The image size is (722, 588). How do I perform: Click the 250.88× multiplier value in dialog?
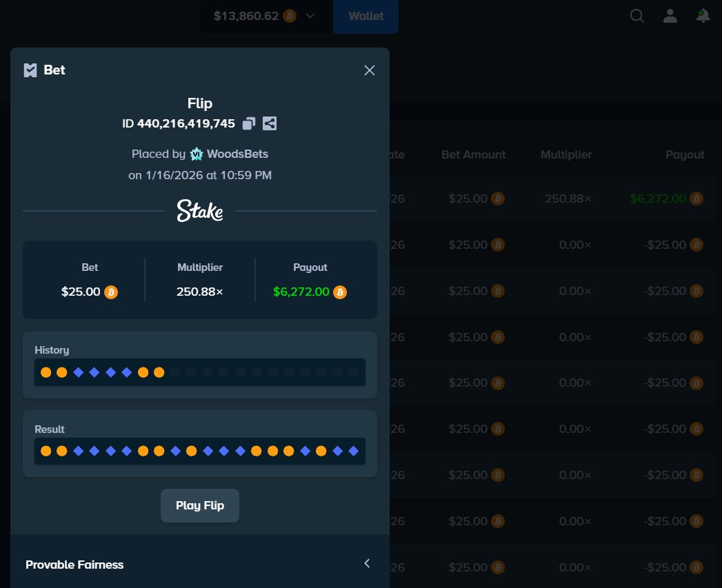pyautogui.click(x=200, y=292)
